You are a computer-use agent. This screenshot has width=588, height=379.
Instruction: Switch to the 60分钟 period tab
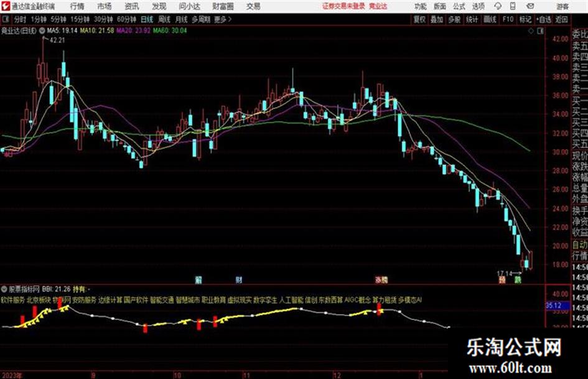point(126,19)
